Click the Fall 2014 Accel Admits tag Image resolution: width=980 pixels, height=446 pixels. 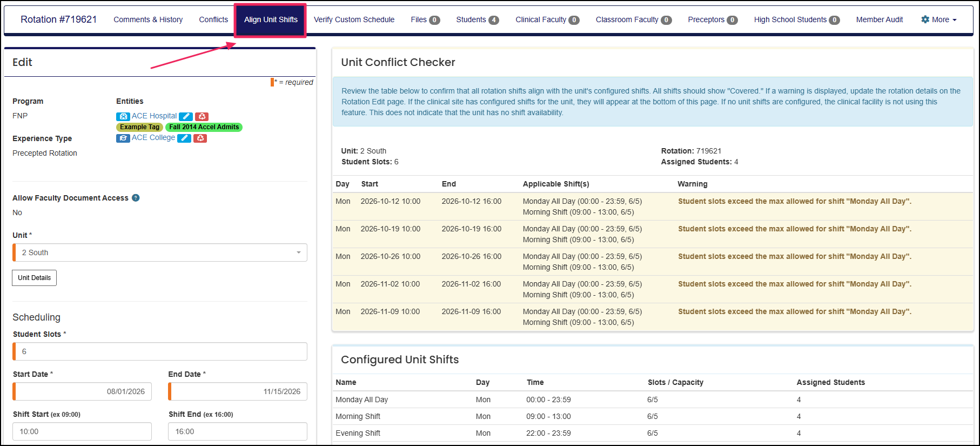tap(204, 127)
